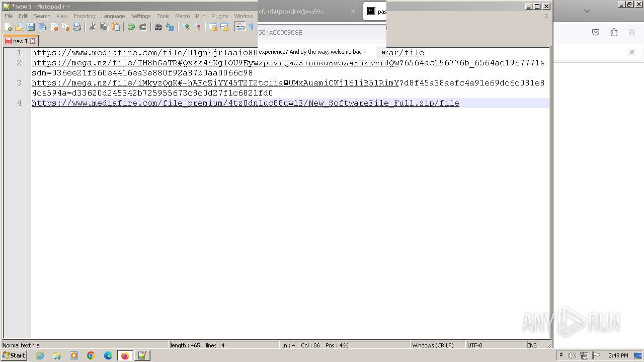Open the Plugins menu
Image resolution: width=644 pixels, height=362 pixels.
tap(219, 16)
